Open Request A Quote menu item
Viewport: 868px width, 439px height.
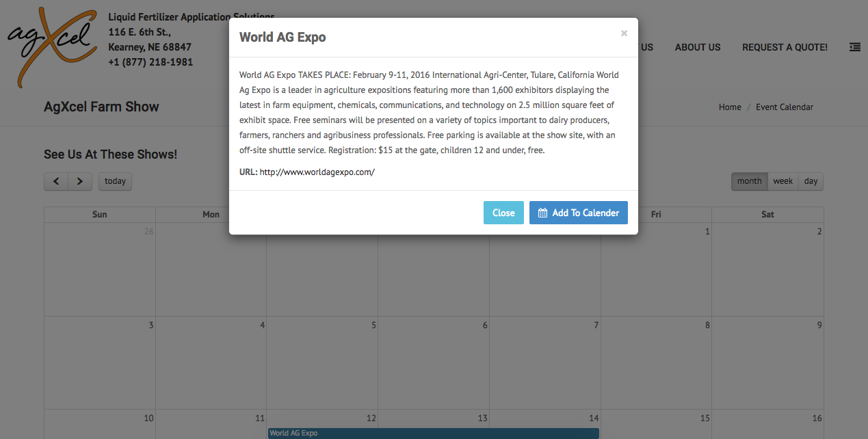pos(785,47)
